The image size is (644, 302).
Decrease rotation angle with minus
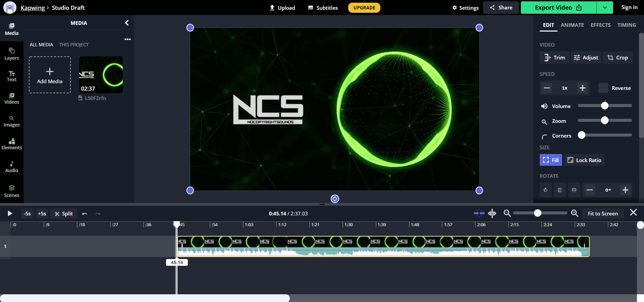click(x=589, y=190)
